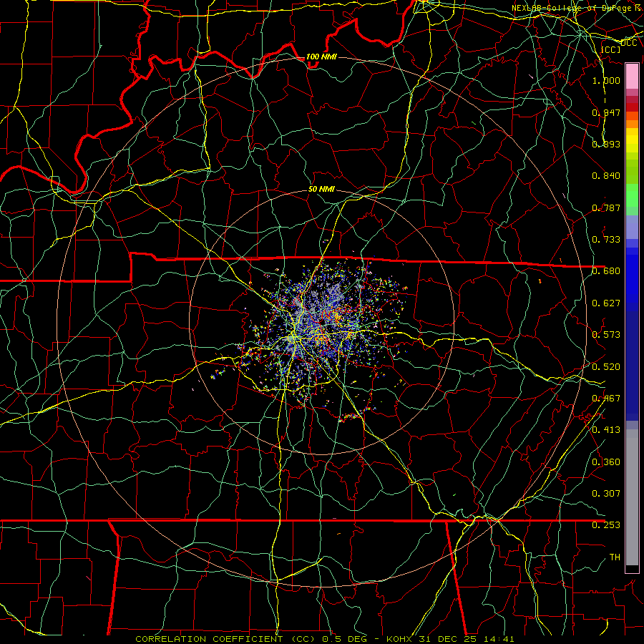The image size is (644, 644).
Task: Click the 0.787 legend value
Action: click(x=606, y=208)
